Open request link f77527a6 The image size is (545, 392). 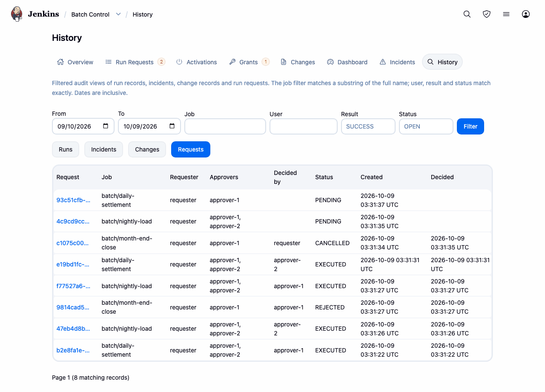(73, 286)
